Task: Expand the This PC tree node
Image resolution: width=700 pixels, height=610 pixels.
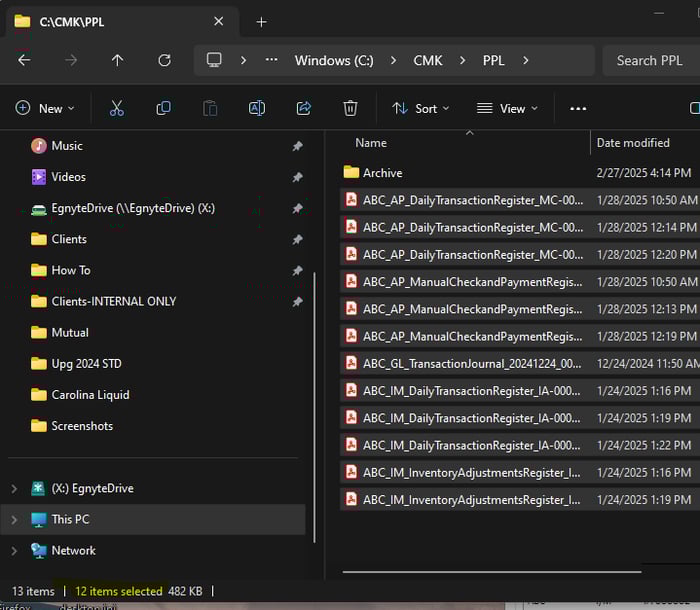Action: pos(14,520)
